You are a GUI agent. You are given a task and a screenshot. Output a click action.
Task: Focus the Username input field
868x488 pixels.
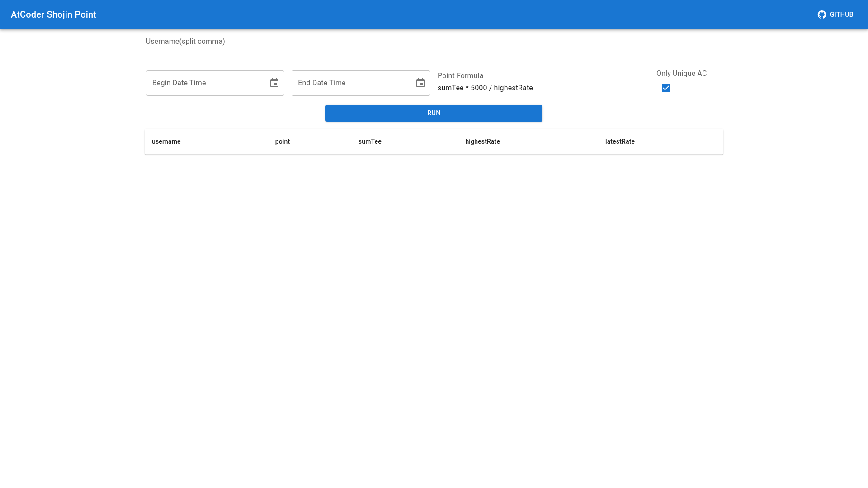(x=434, y=53)
